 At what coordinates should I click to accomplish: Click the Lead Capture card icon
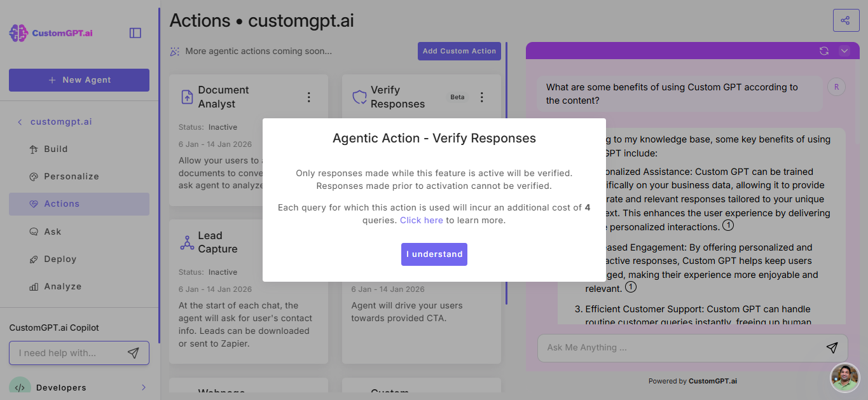[x=187, y=242]
